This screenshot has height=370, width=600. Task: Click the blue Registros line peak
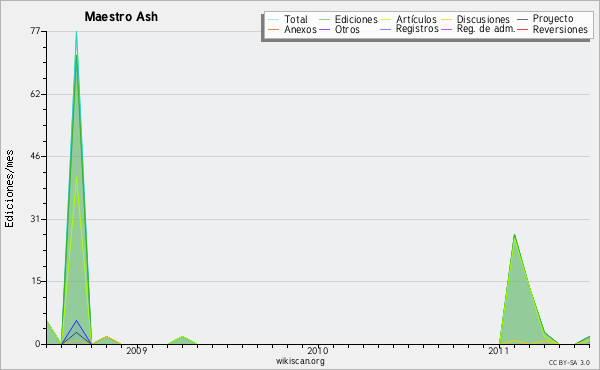click(x=77, y=321)
